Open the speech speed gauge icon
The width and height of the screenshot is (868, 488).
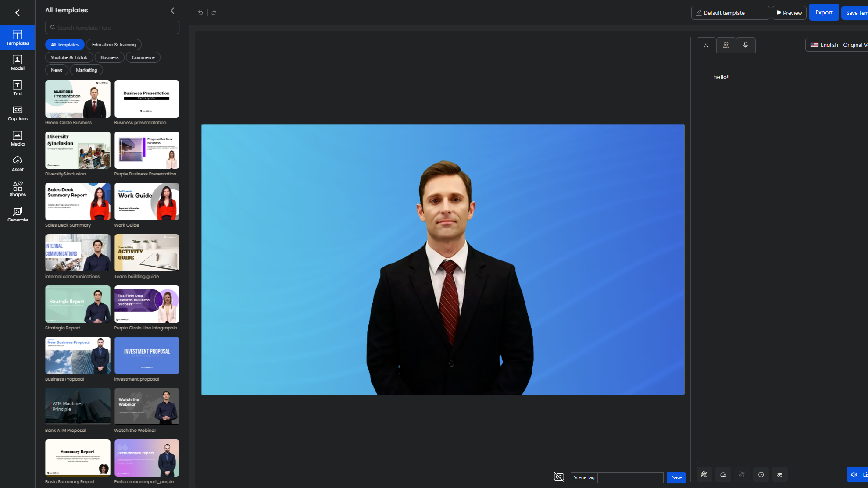[x=723, y=474]
